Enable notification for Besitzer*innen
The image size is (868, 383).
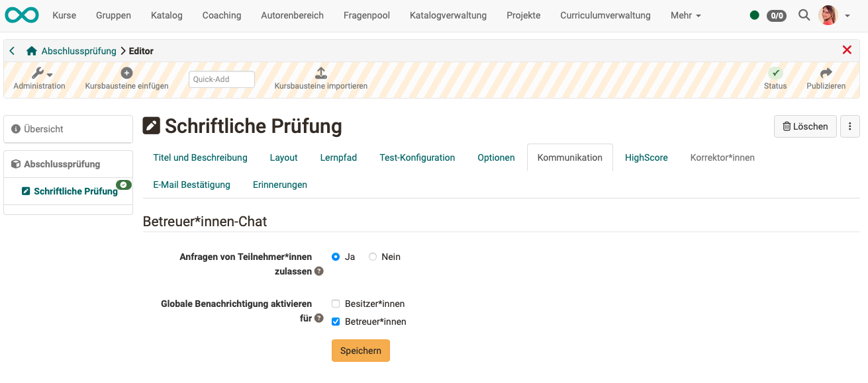tap(336, 304)
